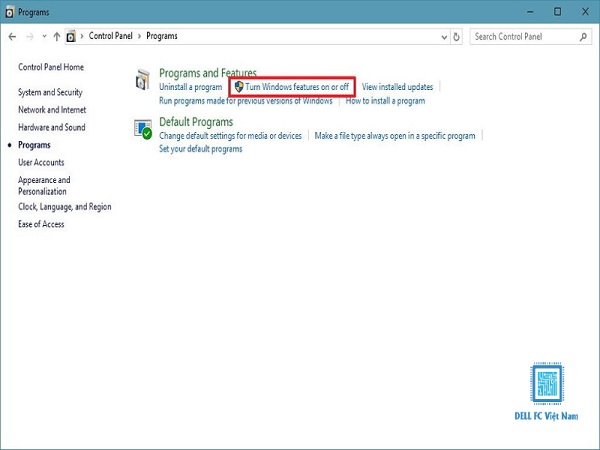Select Control Panel in the breadcrumb

pos(111,36)
